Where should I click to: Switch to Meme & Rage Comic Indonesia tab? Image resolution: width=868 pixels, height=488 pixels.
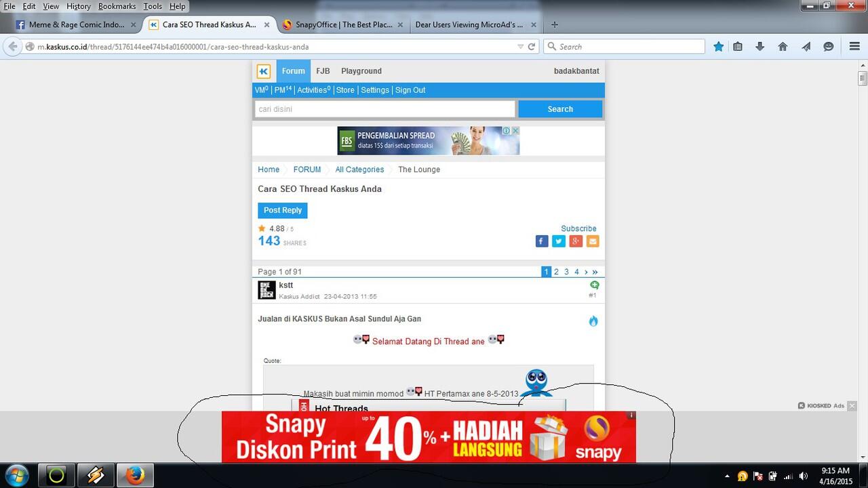(76, 24)
